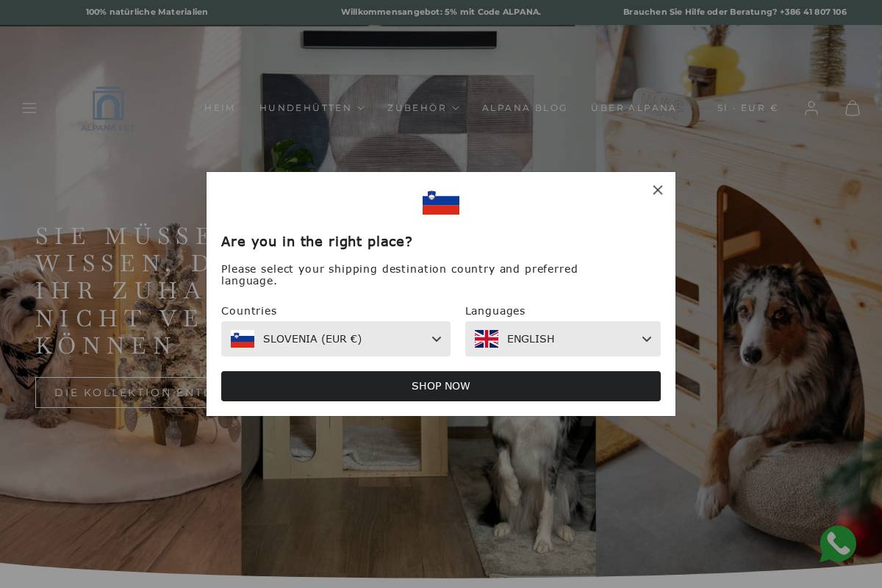Open the ALPANA BLOG page
882x588 pixels.
(525, 108)
